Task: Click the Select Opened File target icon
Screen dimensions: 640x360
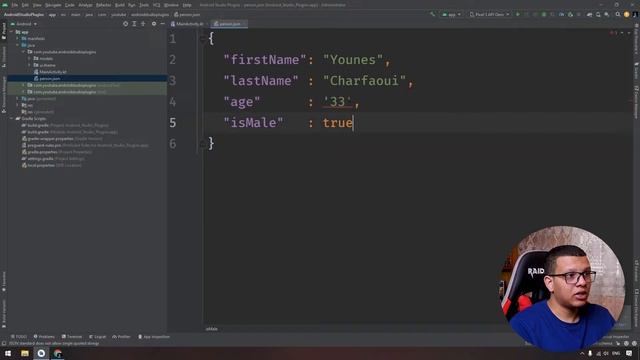Action: [x=125, y=24]
